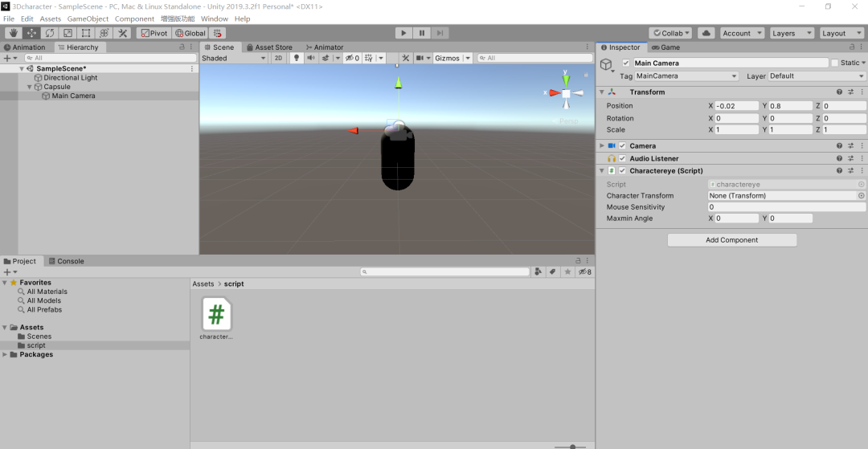The height and width of the screenshot is (449, 868).
Task: Disable the Camera component checkbox
Action: (x=622, y=146)
